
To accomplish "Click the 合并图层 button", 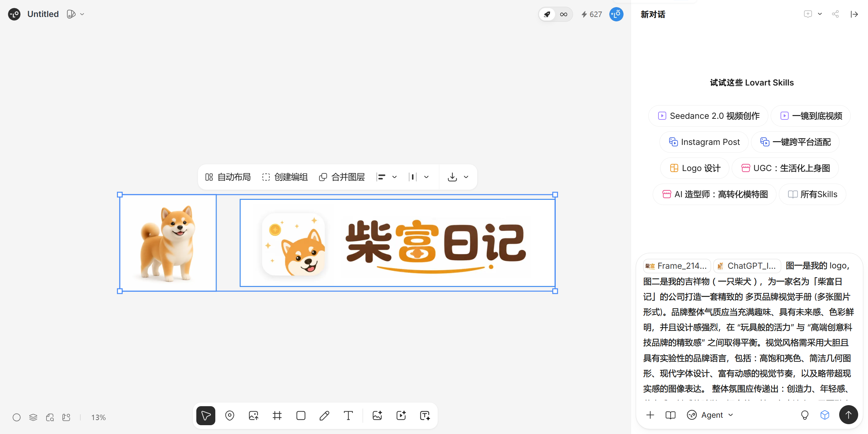I will click(342, 177).
